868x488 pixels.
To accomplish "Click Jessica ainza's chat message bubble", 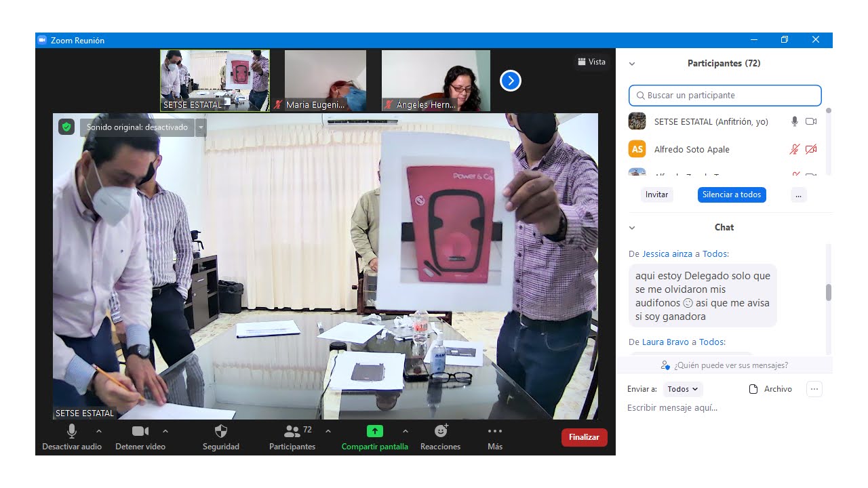I will [703, 296].
